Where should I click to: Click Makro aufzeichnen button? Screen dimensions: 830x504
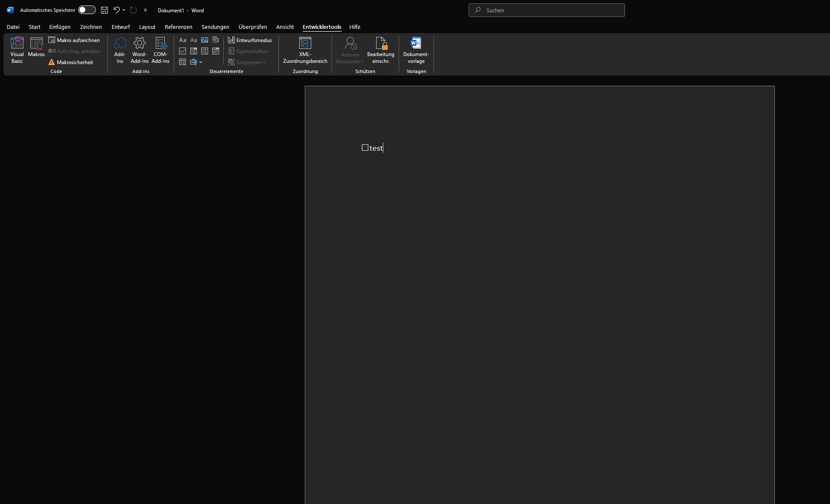coord(74,40)
